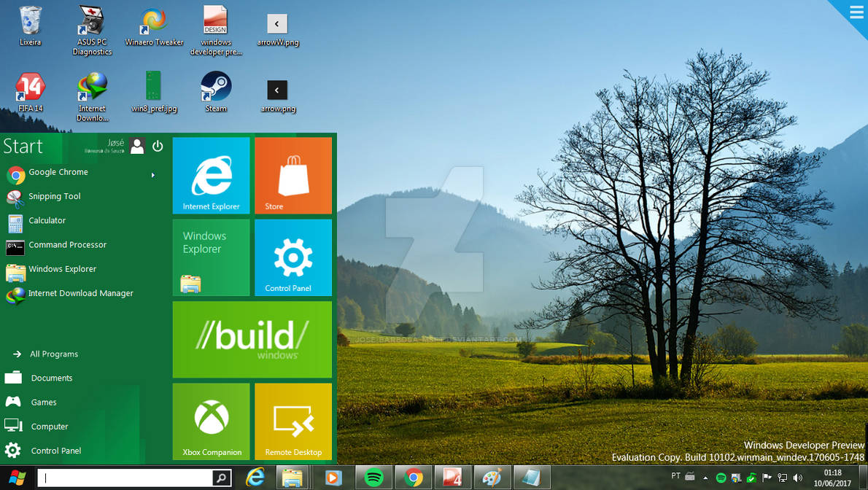Viewport: 868px width, 490px height.
Task: Open Computer from Start menu
Action: [x=36, y=427]
